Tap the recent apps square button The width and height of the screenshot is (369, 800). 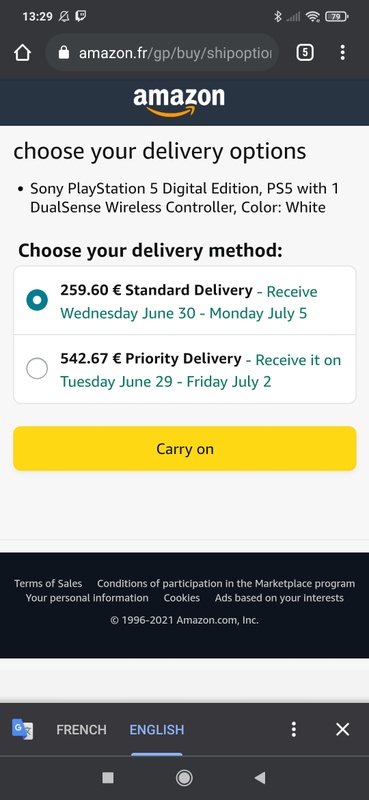[x=108, y=778]
